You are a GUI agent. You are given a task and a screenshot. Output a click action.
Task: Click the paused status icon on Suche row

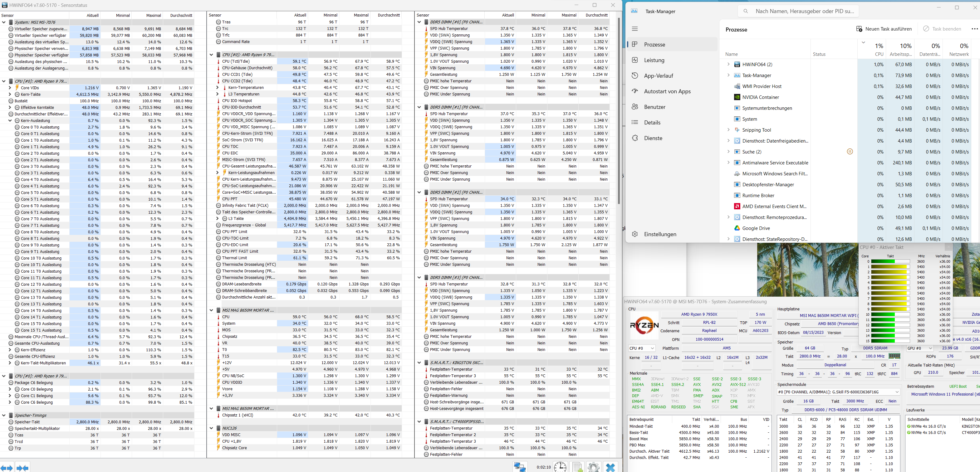(850, 151)
